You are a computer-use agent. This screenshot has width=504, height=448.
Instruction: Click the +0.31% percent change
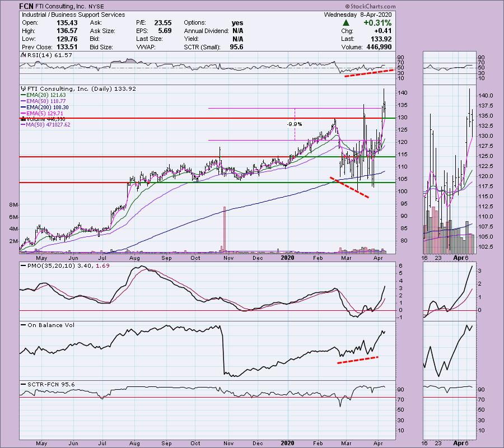(x=377, y=23)
